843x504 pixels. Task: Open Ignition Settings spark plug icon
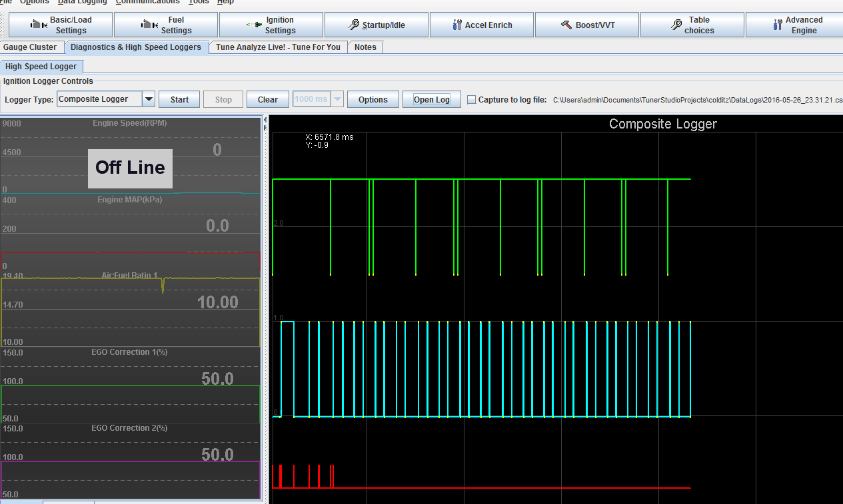tap(253, 25)
